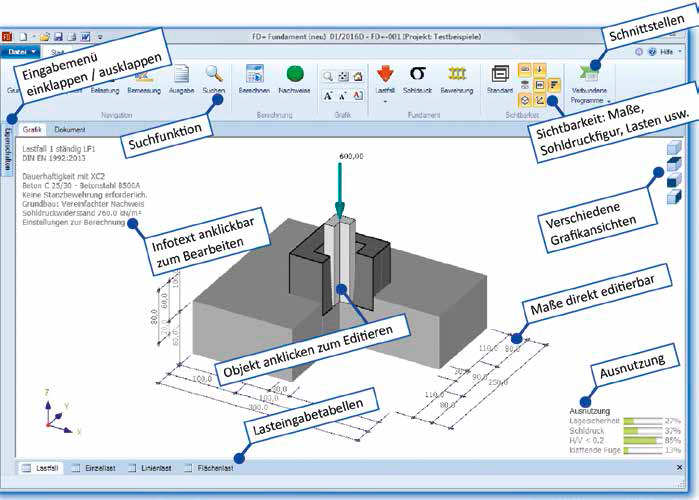Click the print icon next to save
699x500 pixels.
coord(71,37)
